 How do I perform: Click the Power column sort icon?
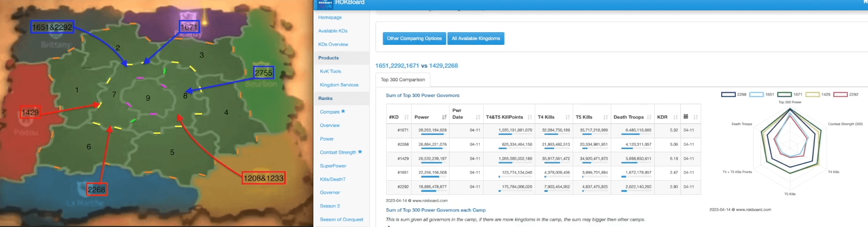click(444, 117)
